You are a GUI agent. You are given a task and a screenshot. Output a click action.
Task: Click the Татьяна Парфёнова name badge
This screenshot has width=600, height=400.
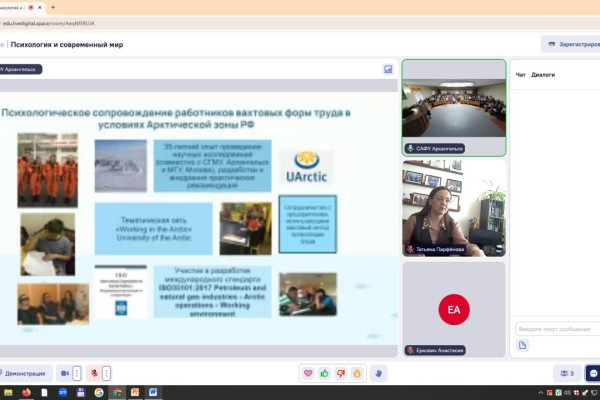(435, 249)
